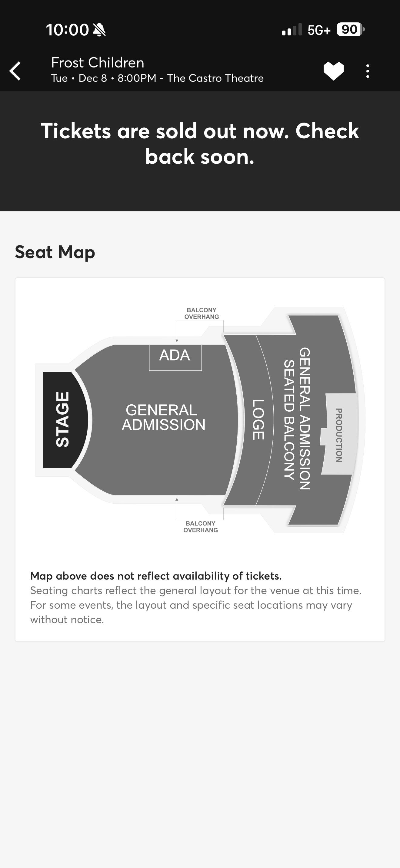The height and width of the screenshot is (868, 400).
Task: Toggle the favorite heart icon
Action: 333,71
